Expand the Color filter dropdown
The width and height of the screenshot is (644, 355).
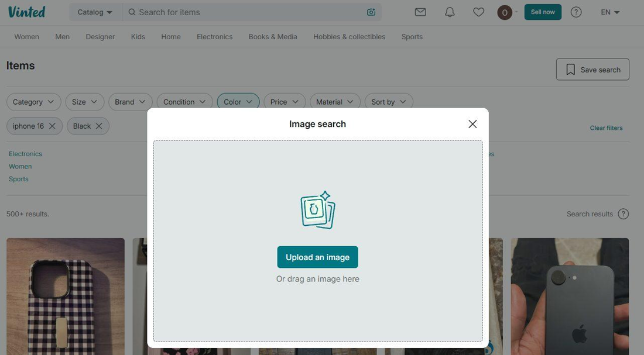coord(238,102)
